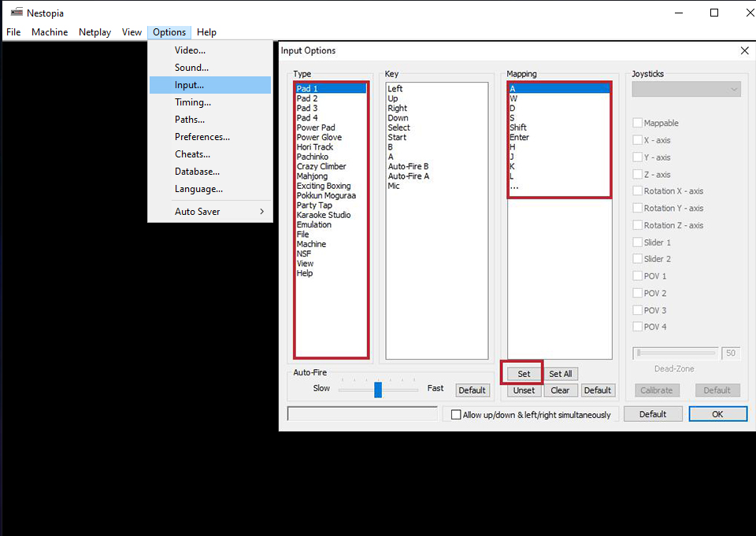Toggle the Z - axis checkbox
756x536 pixels.
pos(637,175)
